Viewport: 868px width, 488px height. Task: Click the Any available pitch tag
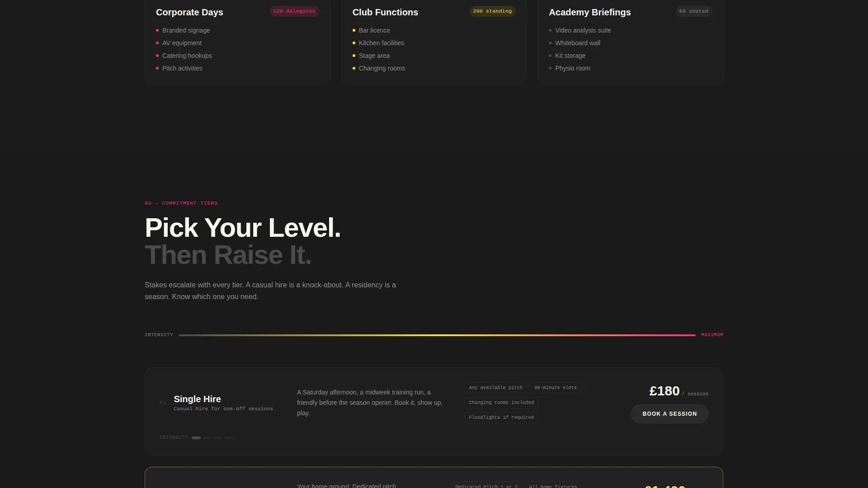click(x=495, y=388)
